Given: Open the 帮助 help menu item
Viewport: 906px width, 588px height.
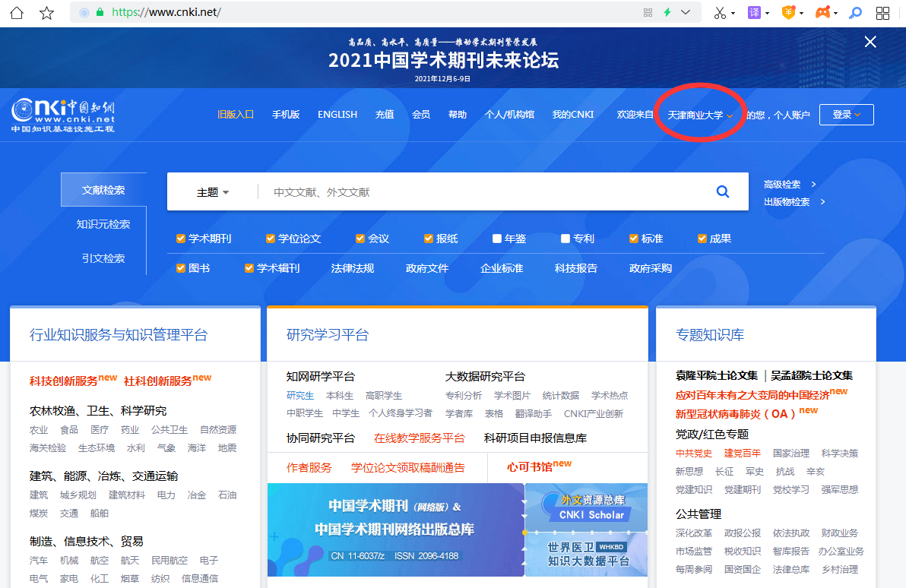Looking at the screenshot, I should tap(457, 115).
